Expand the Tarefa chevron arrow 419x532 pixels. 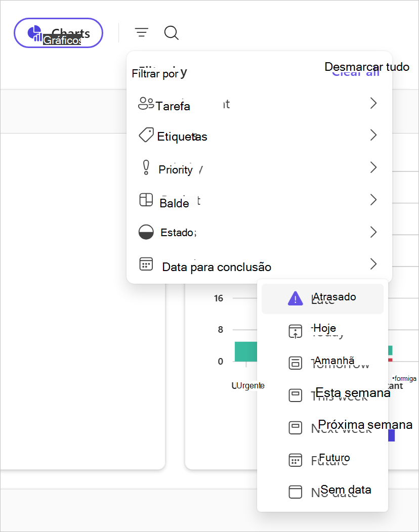373,103
